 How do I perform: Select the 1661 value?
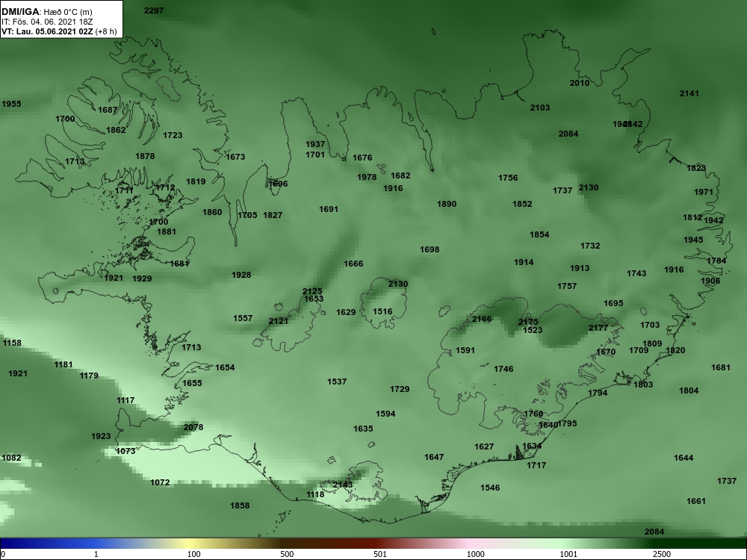(x=696, y=502)
